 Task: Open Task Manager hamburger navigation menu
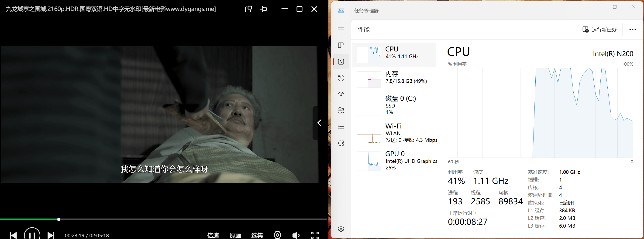pos(341,29)
